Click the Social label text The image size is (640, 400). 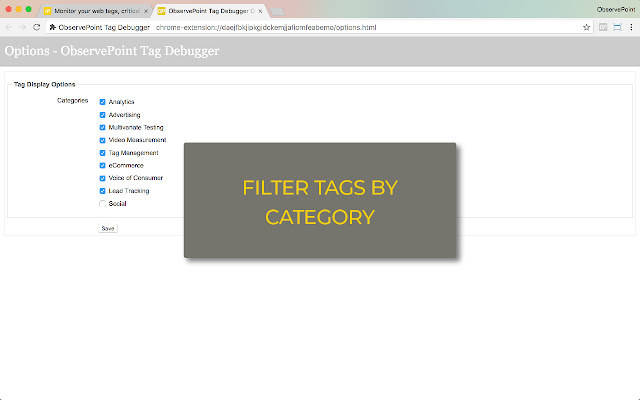click(x=117, y=204)
